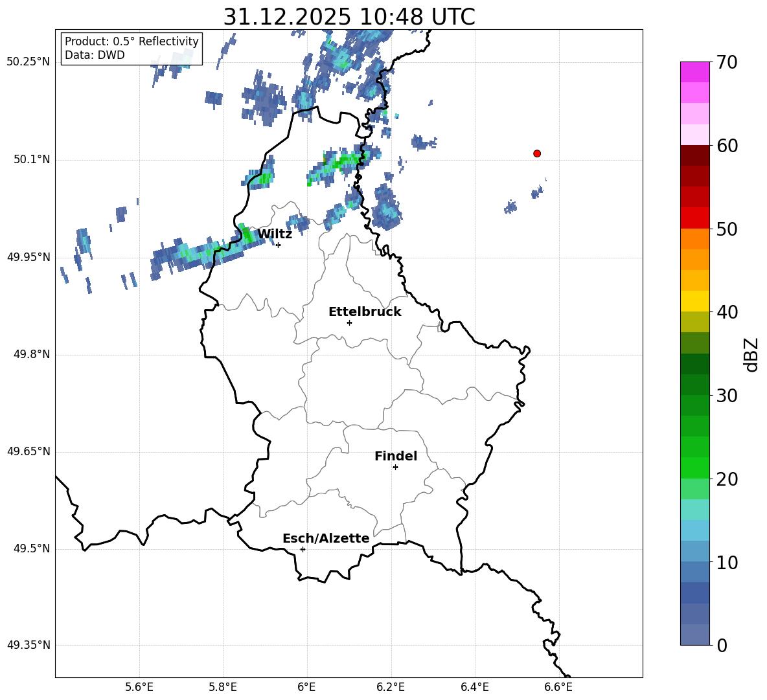Image resolution: width=767 pixels, height=700 pixels.
Task: Click the 49.95°N latitude label
Action: pos(29,257)
